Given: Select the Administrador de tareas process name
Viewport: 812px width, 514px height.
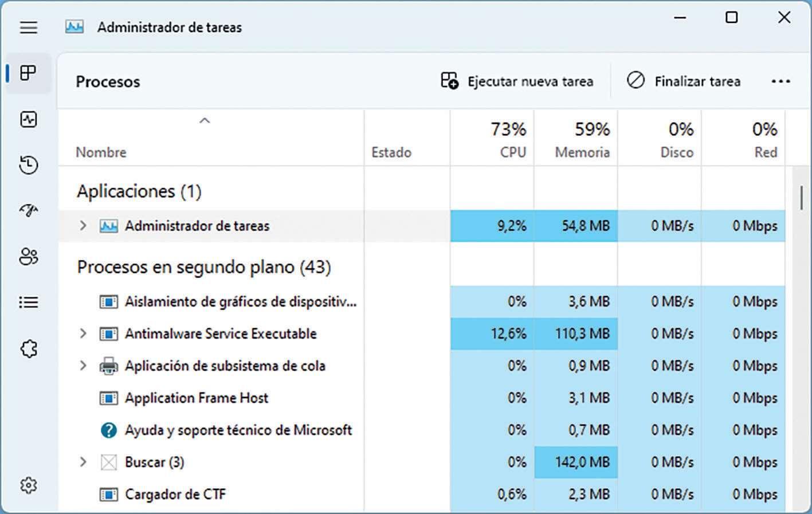Looking at the screenshot, I should tap(197, 226).
